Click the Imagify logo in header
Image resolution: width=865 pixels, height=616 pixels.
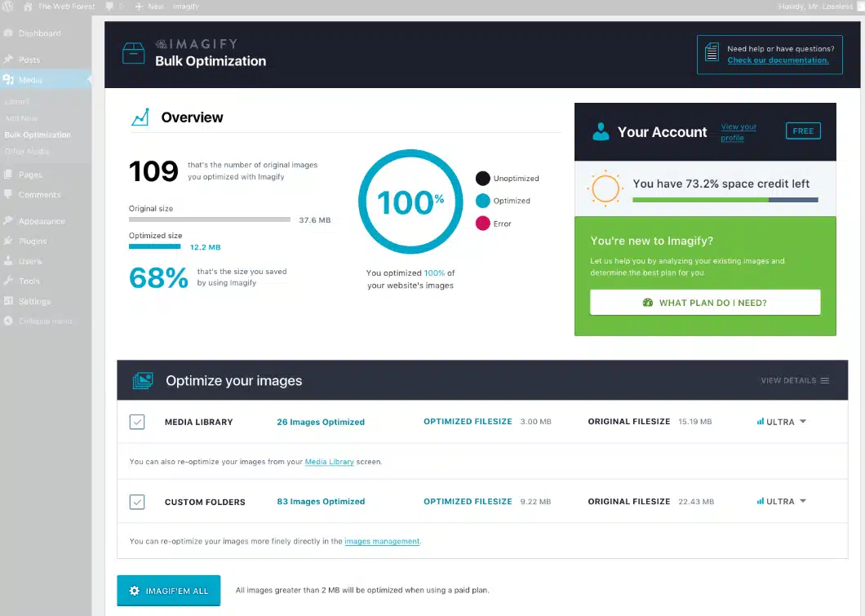pyautogui.click(x=197, y=44)
